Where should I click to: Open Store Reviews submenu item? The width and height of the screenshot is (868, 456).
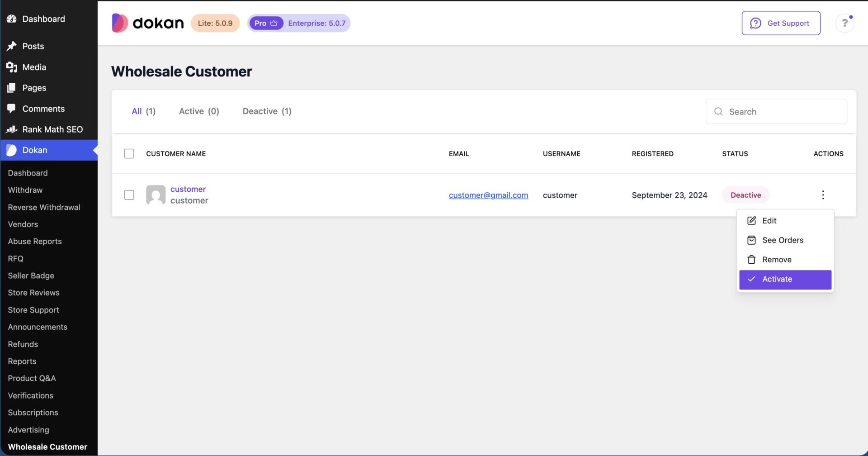tap(33, 293)
